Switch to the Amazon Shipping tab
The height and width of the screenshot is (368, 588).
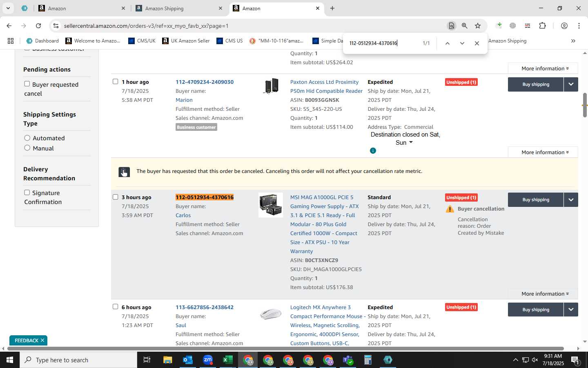(x=178, y=8)
